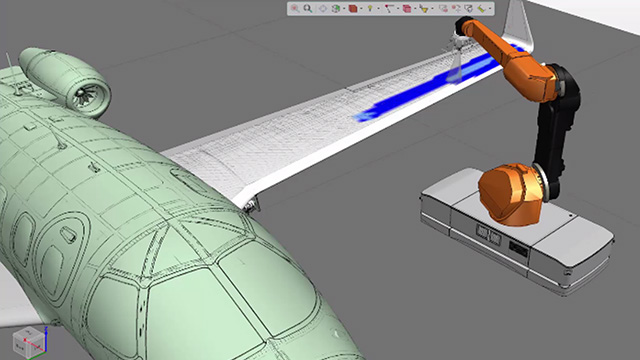This screenshot has width=640, height=360.
Task: Click the navigation axis cube in corner
Action: pos(29,342)
